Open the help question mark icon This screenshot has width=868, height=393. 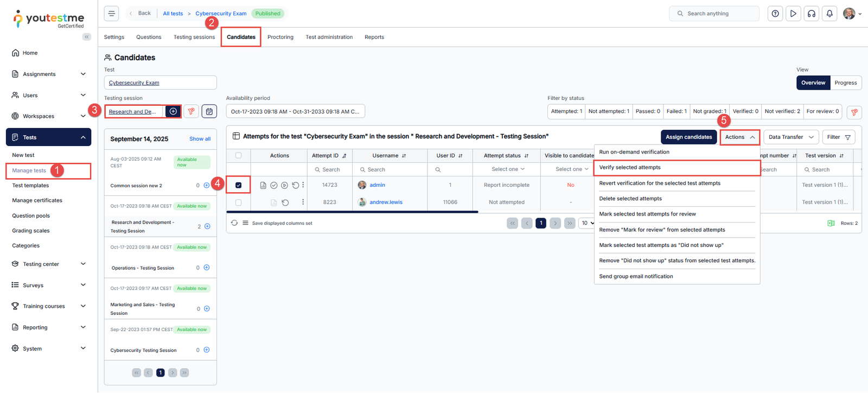(775, 14)
